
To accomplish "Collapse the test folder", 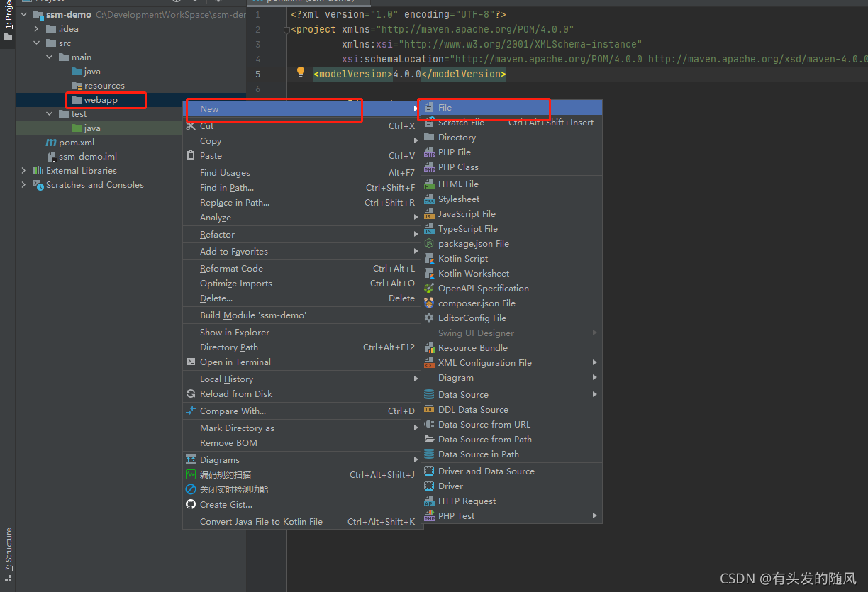I will pos(50,114).
